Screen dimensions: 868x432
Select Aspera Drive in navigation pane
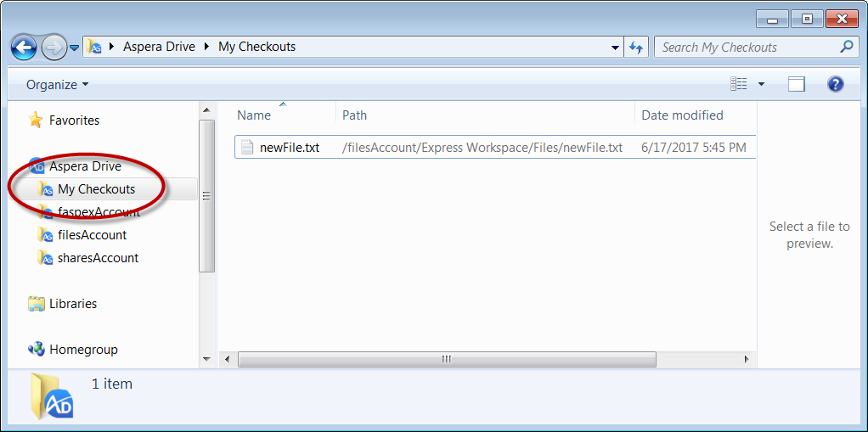tap(85, 166)
